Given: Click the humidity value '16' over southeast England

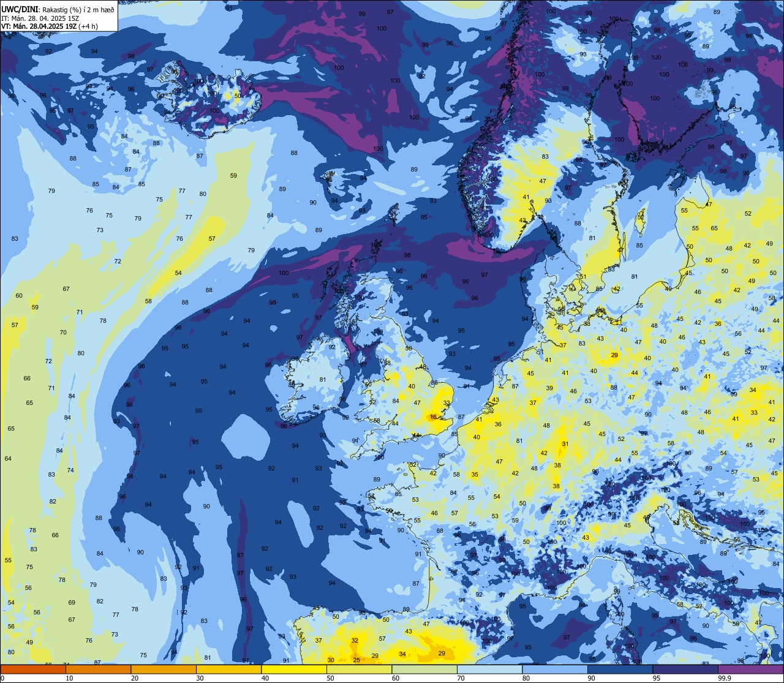Looking at the screenshot, I should tap(434, 417).
